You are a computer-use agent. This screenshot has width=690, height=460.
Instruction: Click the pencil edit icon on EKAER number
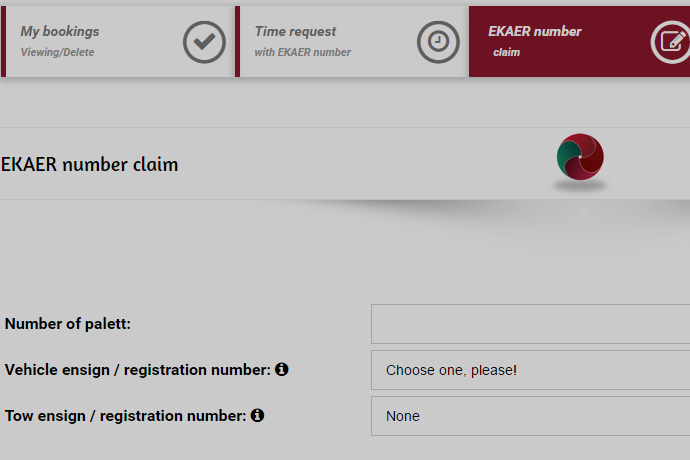pyautogui.click(x=671, y=42)
